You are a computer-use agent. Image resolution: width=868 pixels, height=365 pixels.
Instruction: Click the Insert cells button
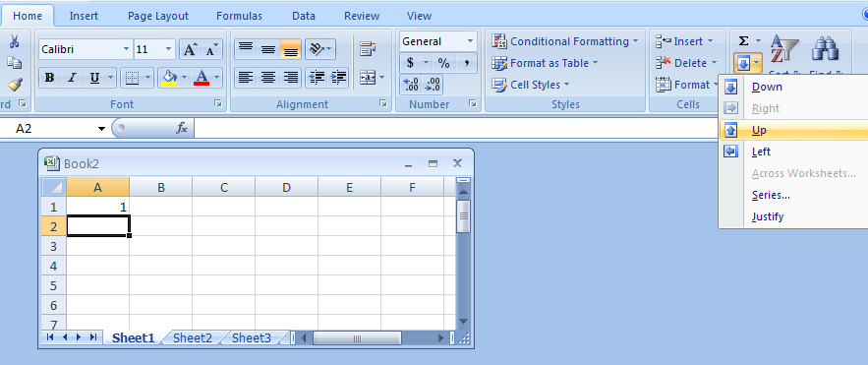[684, 41]
